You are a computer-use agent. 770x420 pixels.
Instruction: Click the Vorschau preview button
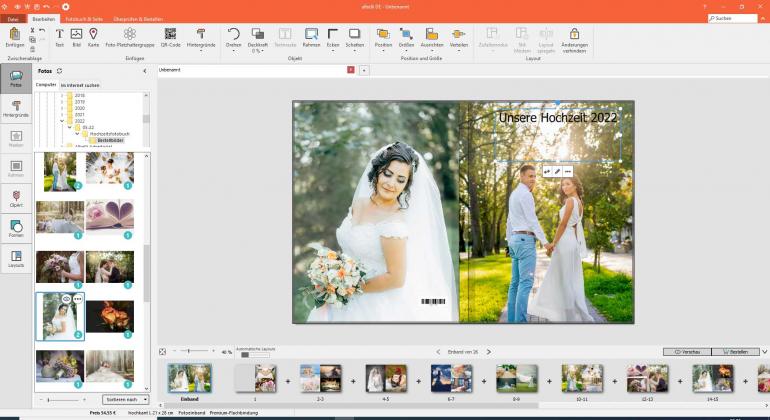click(687, 352)
